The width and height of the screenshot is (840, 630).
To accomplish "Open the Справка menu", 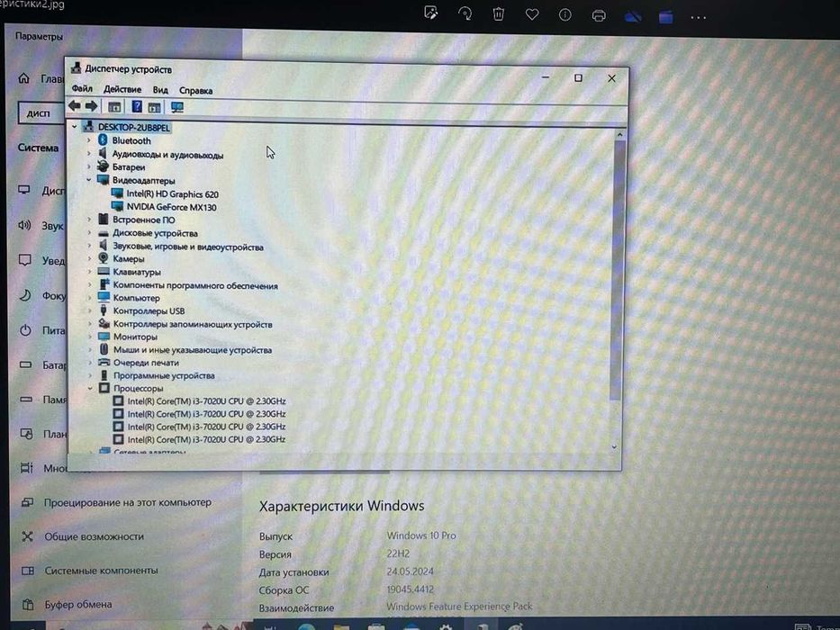I will point(195,91).
